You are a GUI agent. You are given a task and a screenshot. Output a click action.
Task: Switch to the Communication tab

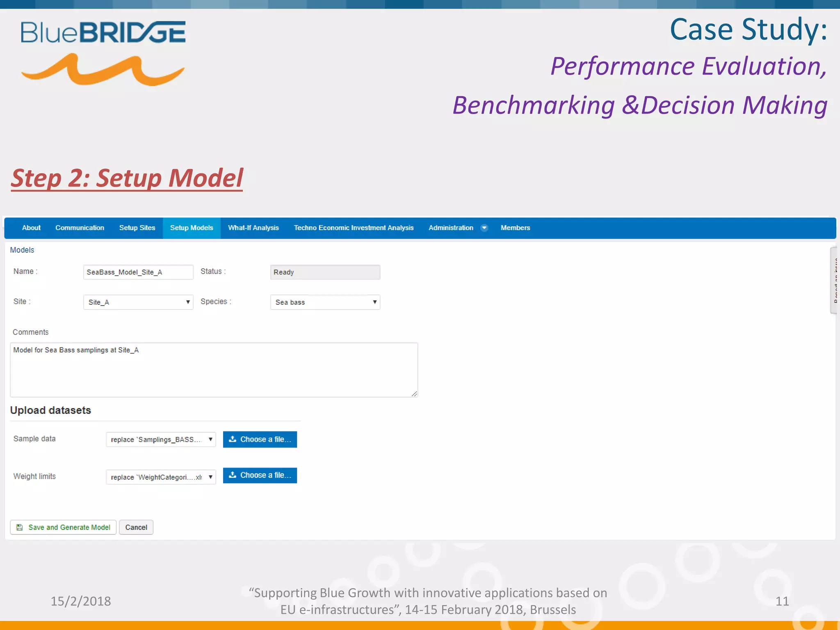[x=80, y=228]
